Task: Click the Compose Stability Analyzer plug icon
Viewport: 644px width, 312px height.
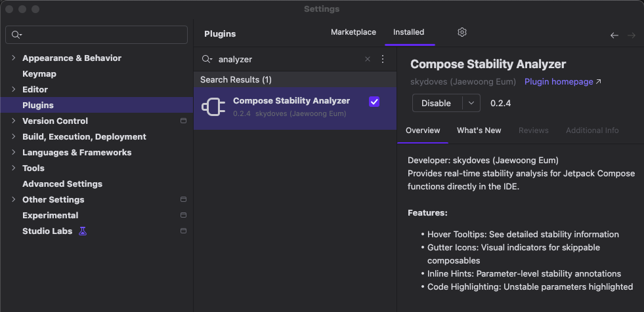Action: click(213, 107)
